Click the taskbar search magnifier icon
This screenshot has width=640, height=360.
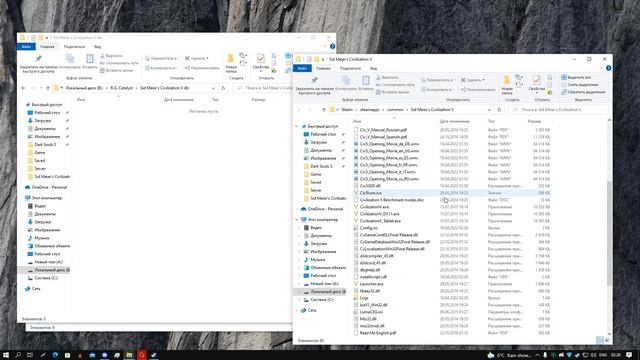tap(18, 355)
